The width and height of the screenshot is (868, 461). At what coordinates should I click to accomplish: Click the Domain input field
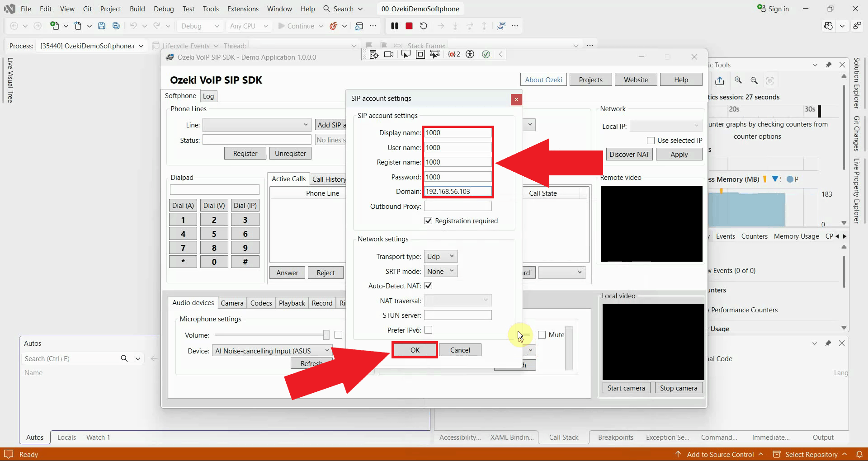point(458,191)
